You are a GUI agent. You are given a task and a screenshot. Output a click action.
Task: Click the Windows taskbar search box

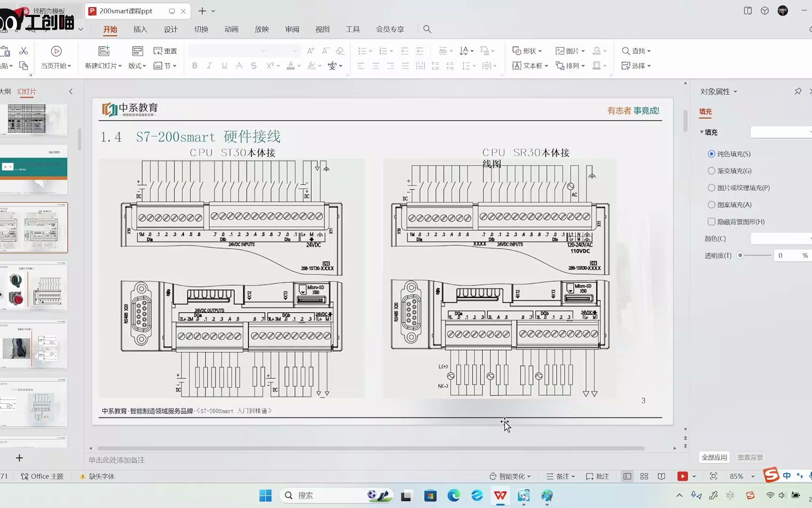336,495
